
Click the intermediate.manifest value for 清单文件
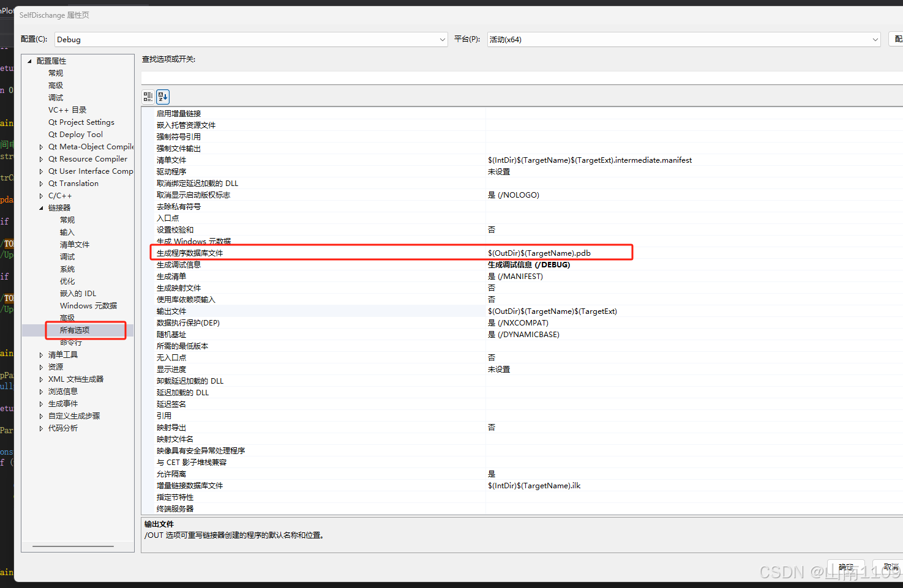tap(590, 160)
